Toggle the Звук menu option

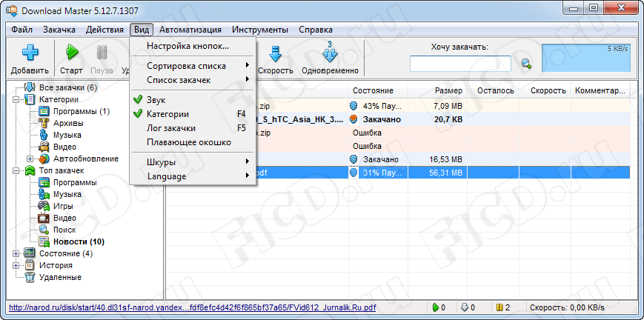pos(192,100)
